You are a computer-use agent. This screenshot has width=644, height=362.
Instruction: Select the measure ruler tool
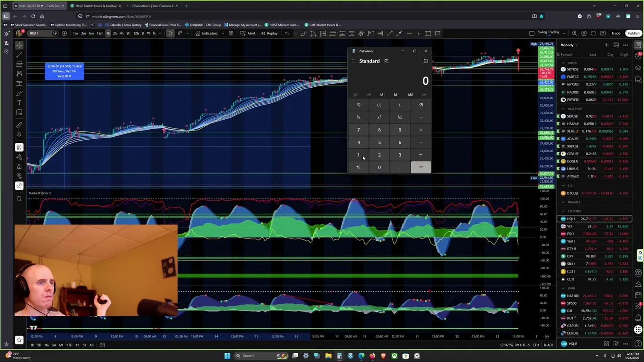coord(19,125)
